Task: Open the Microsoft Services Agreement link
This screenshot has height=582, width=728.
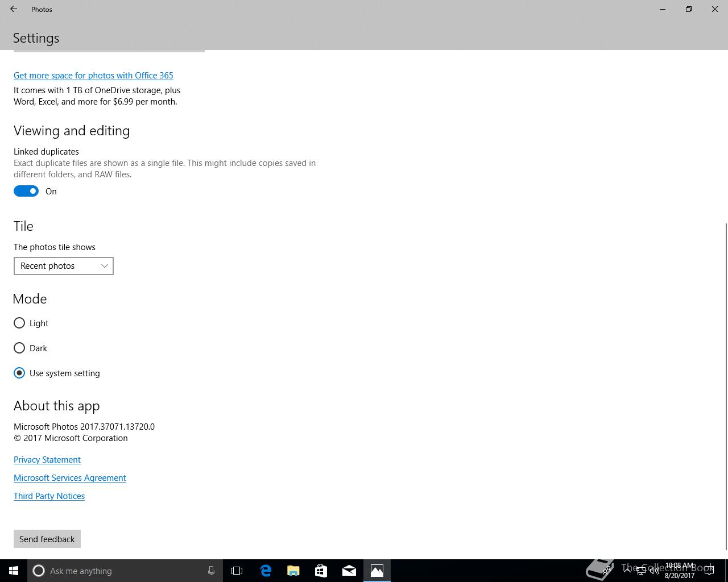Action: click(70, 477)
